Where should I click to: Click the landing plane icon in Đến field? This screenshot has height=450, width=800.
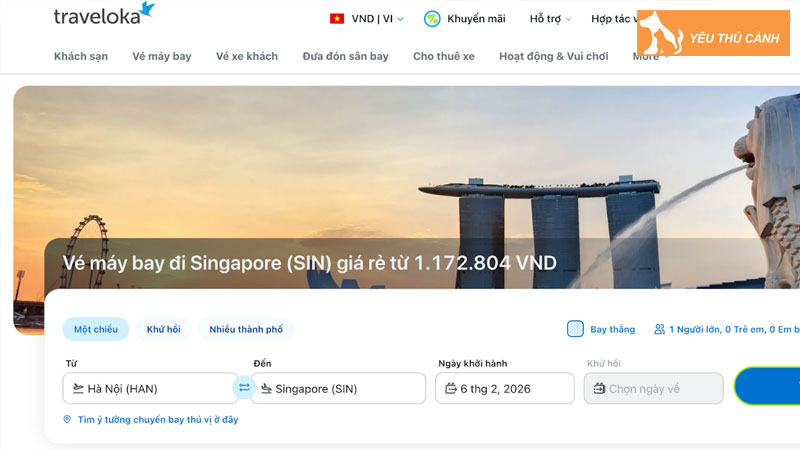[266, 388]
